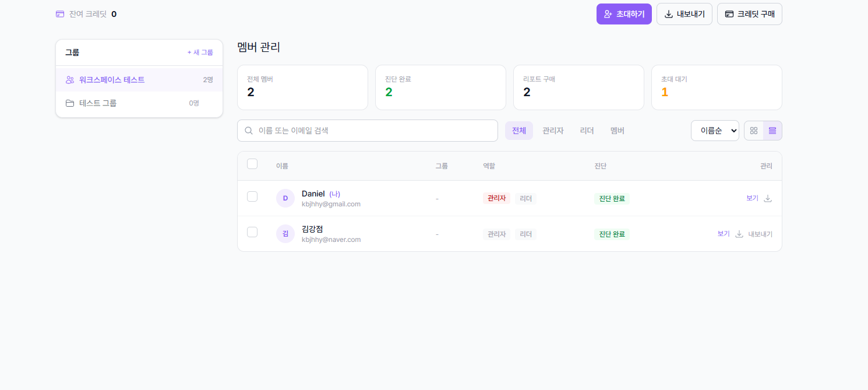Open Daniel's report via 보기 link
This screenshot has height=390, width=868.
pyautogui.click(x=752, y=198)
